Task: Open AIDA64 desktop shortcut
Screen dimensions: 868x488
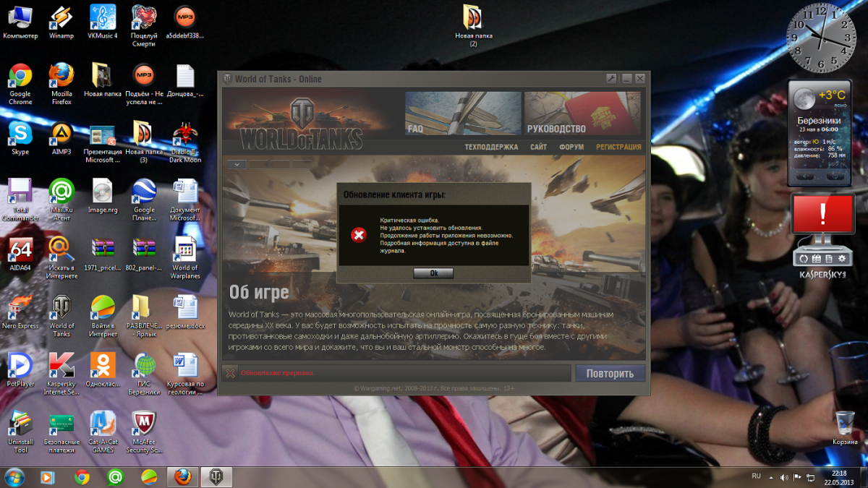Action: [20, 254]
